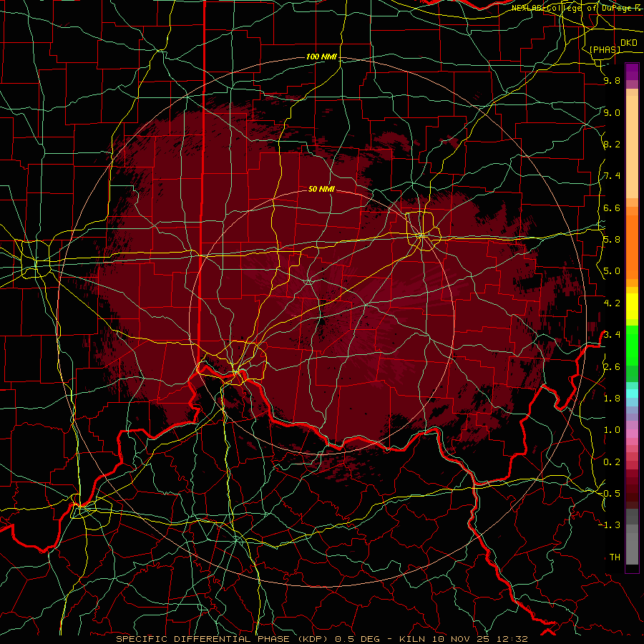Screen dimensions: 644x644
Task: Click the 7.4 legend value
Action: tap(612, 176)
